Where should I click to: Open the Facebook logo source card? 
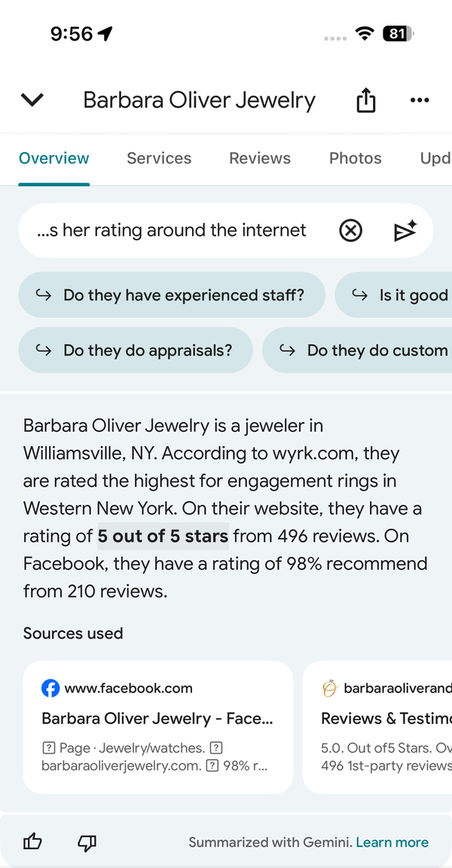157,727
